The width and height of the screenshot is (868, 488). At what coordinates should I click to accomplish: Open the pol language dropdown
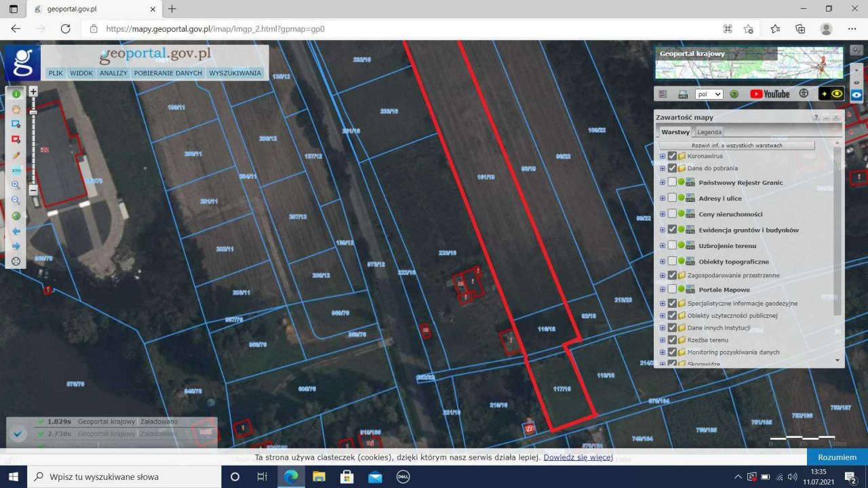(x=709, y=94)
